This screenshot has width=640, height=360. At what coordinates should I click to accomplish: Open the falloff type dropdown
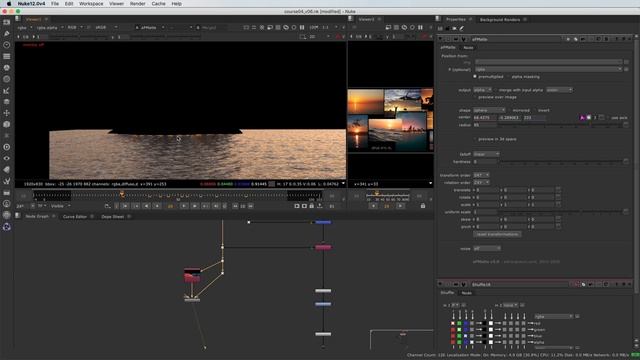(x=486, y=154)
